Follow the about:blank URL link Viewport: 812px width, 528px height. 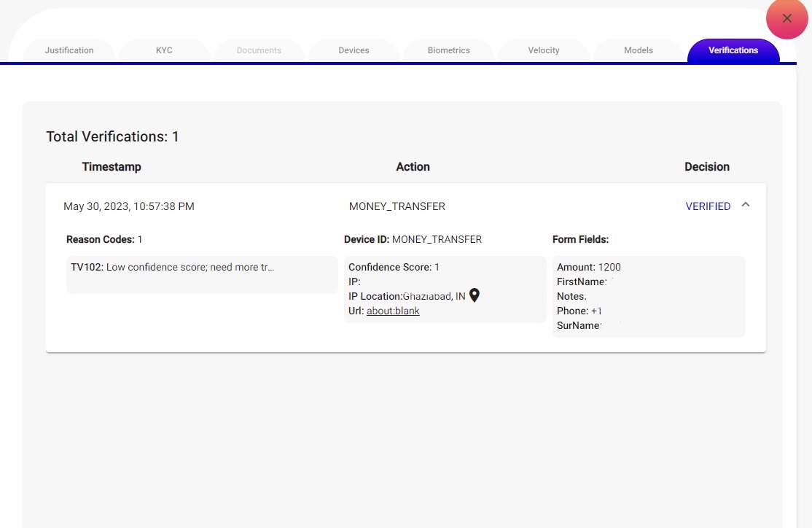click(x=393, y=311)
